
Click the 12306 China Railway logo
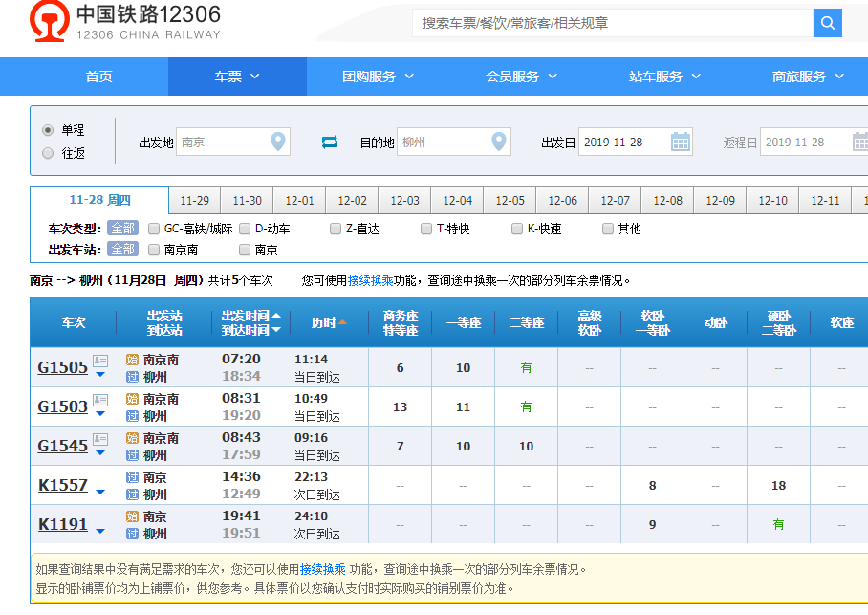point(125,21)
